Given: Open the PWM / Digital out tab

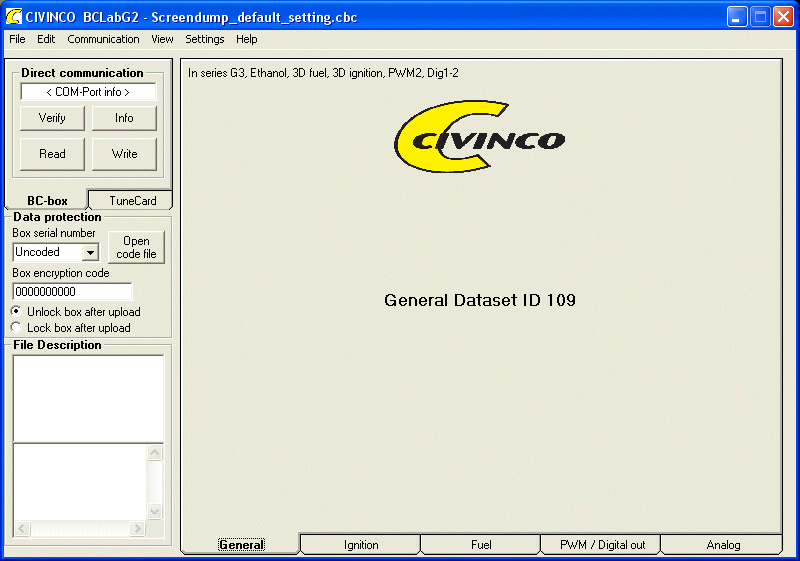Looking at the screenshot, I should 602,545.
